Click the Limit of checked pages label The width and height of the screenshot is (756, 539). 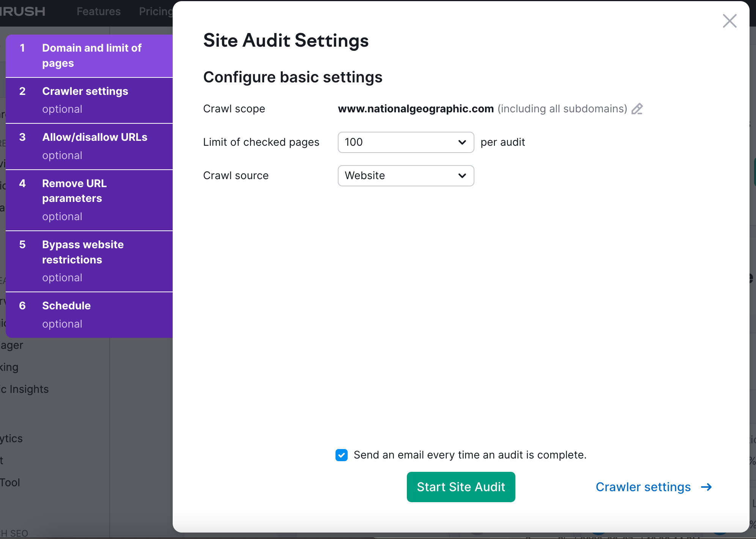261,142
